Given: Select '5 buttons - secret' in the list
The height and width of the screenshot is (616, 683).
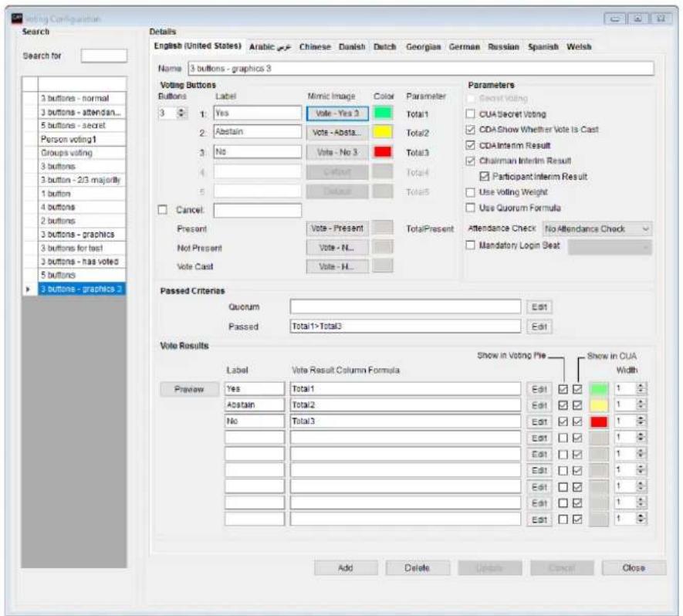Looking at the screenshot, I should click(x=82, y=126).
